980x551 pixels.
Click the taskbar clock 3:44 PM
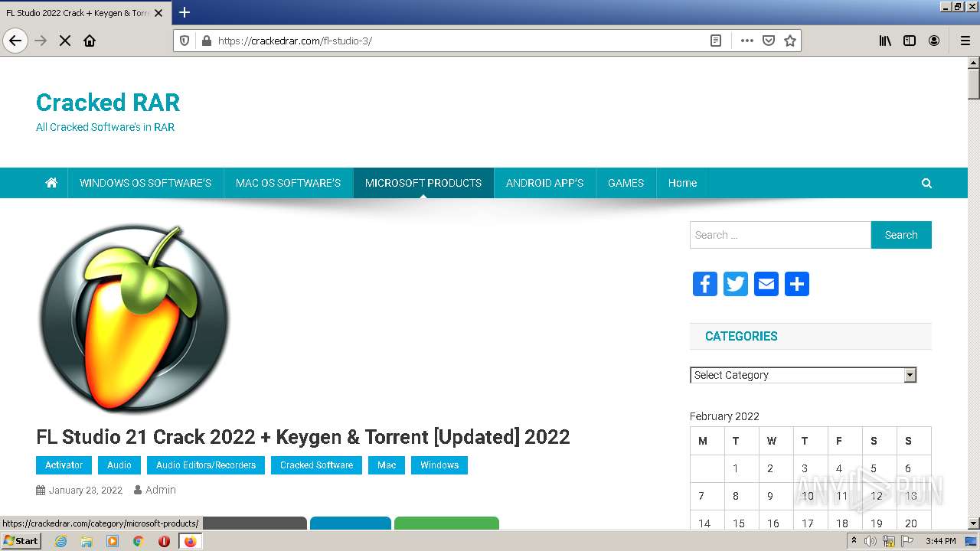pyautogui.click(x=940, y=541)
